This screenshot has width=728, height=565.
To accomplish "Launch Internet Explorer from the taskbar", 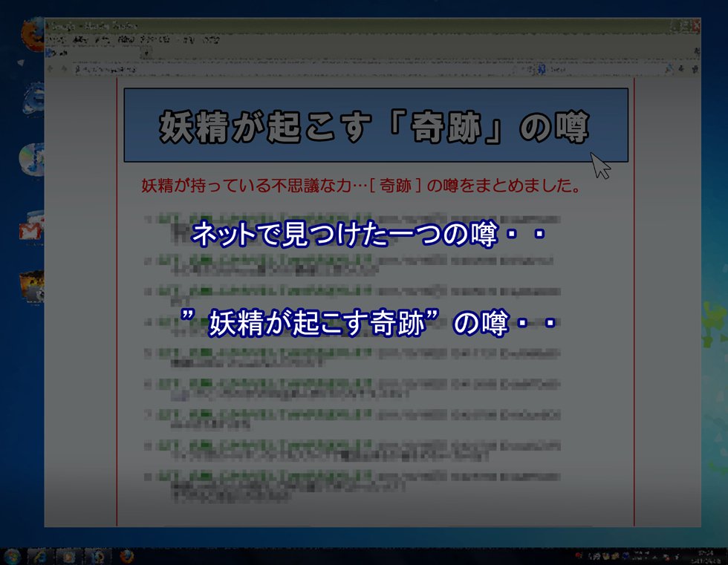I will pos(39,556).
